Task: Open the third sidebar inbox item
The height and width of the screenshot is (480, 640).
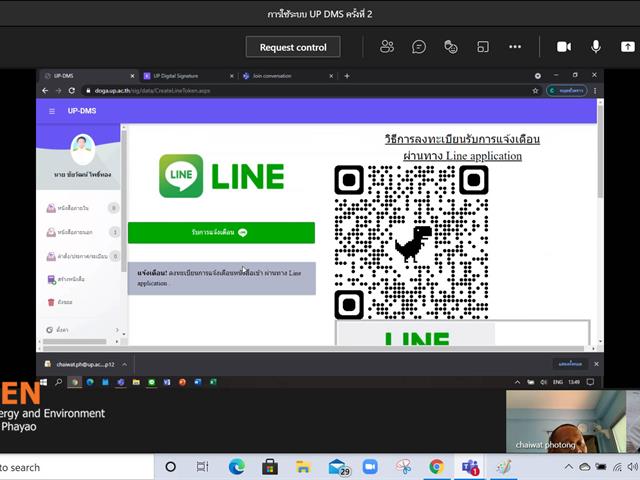Action: pyautogui.click(x=82, y=256)
